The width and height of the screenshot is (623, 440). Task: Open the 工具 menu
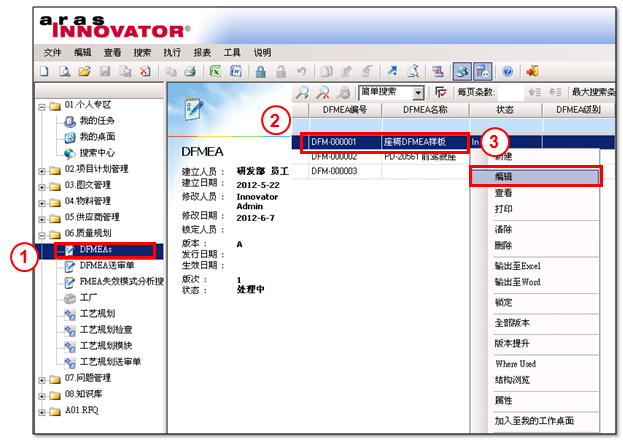click(x=232, y=52)
